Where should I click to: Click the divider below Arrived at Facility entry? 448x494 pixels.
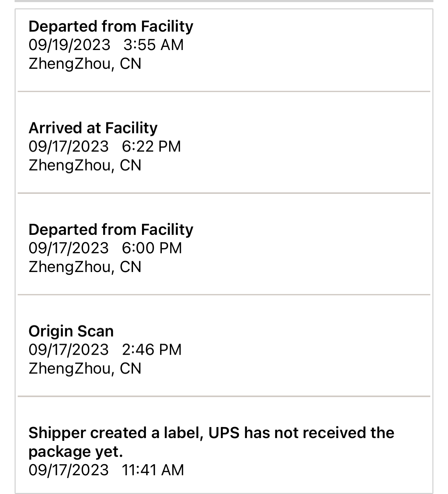click(x=224, y=193)
